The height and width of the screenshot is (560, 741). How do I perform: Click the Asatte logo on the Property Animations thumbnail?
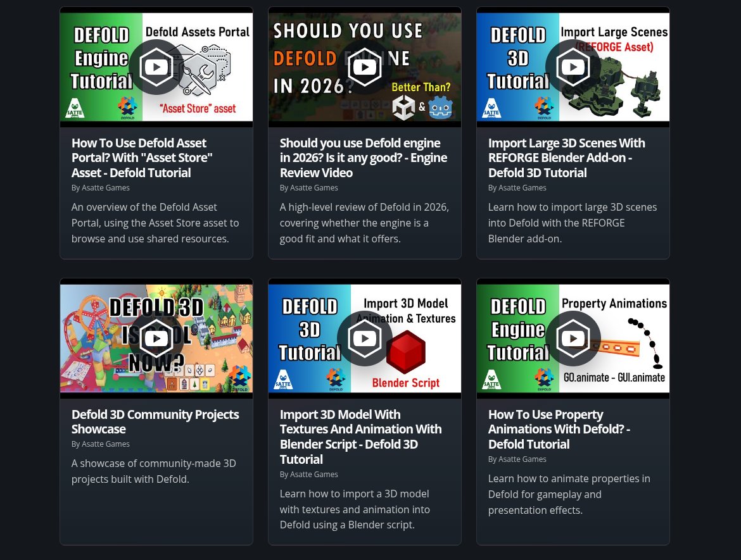(x=491, y=380)
